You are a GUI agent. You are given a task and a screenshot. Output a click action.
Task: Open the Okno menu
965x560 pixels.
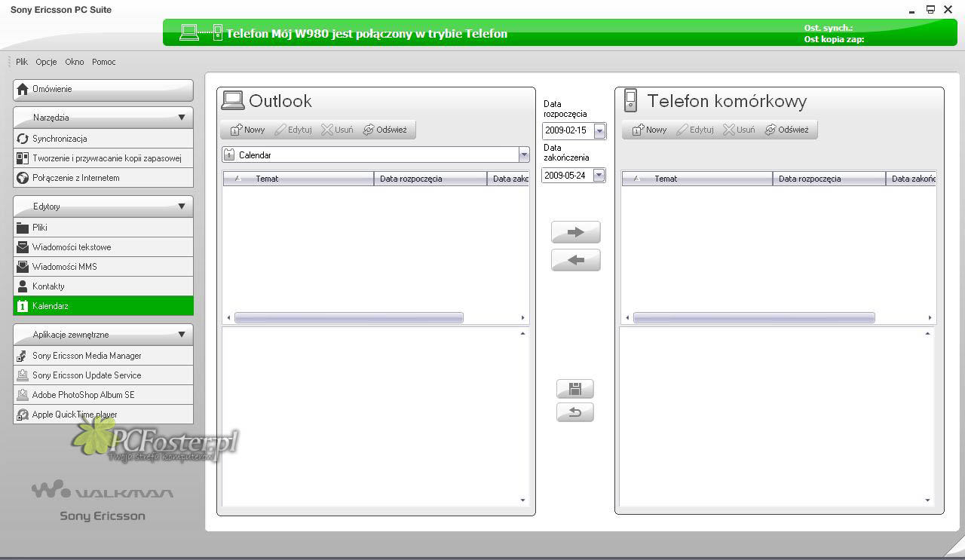pos(75,62)
